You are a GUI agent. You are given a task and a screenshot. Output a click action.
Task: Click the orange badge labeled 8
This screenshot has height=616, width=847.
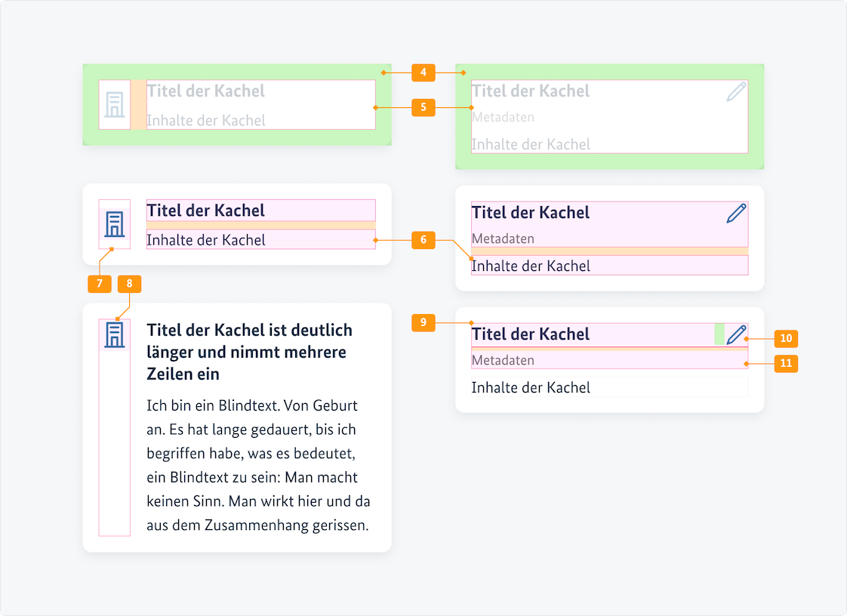[130, 284]
